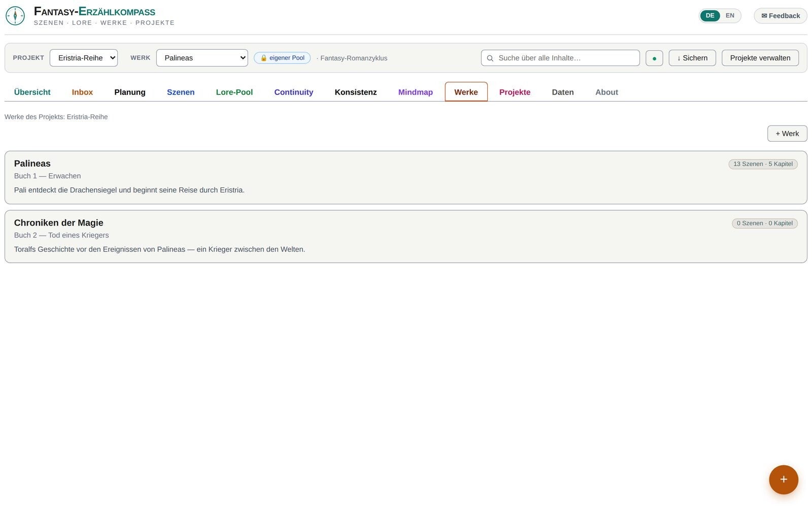This screenshot has width=812, height=508.
Task: Focus the Suche über alle Inhalte field
Action: 560,58
